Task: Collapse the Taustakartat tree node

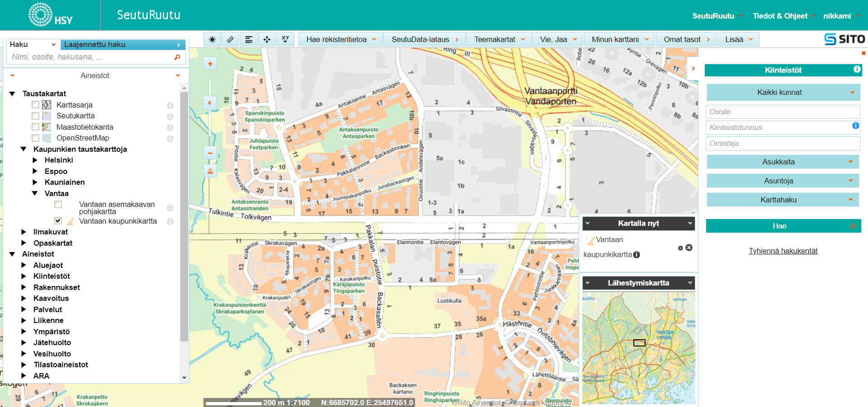Action: coord(12,94)
